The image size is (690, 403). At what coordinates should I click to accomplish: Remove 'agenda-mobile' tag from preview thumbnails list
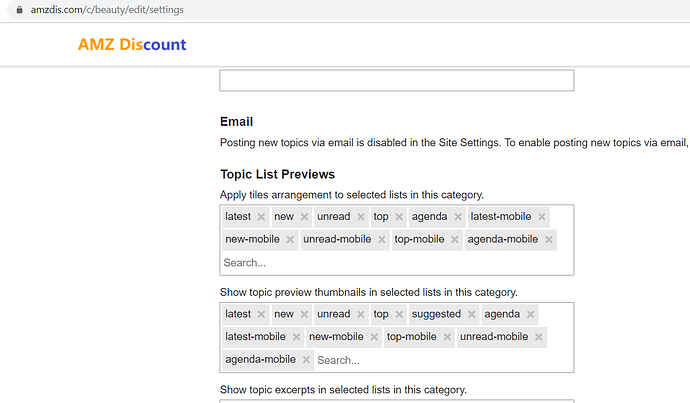[x=306, y=360]
